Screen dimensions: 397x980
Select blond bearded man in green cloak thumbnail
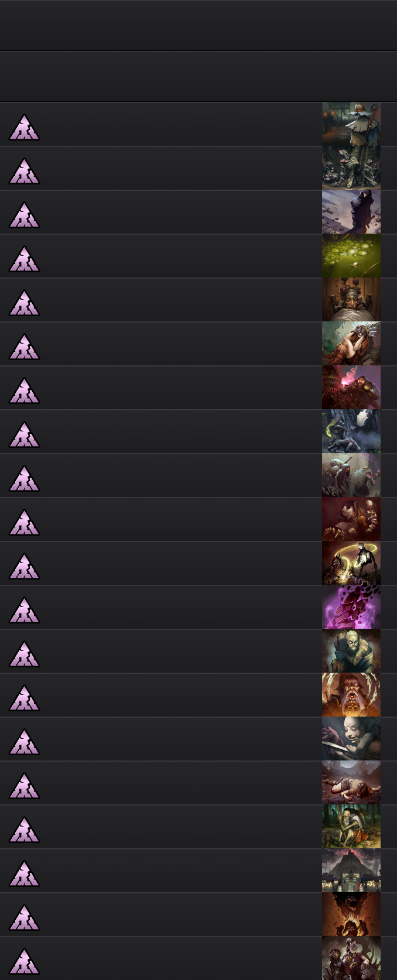(351, 651)
